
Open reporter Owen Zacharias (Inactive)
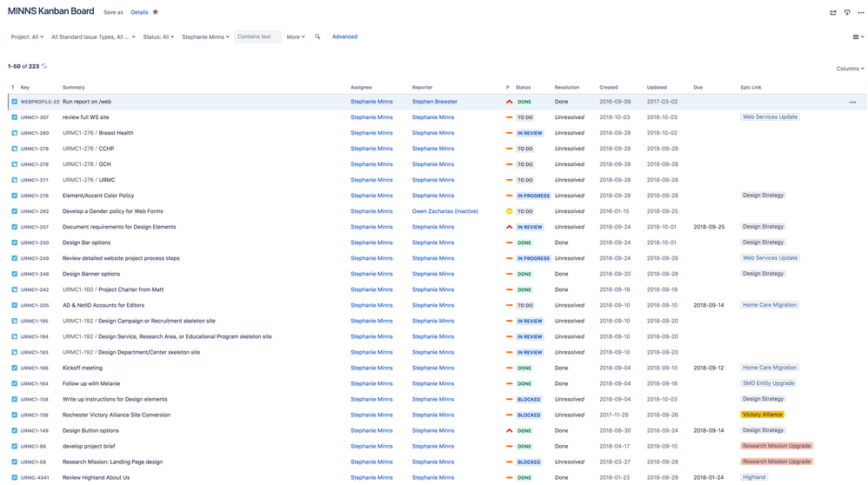pyautogui.click(x=445, y=211)
